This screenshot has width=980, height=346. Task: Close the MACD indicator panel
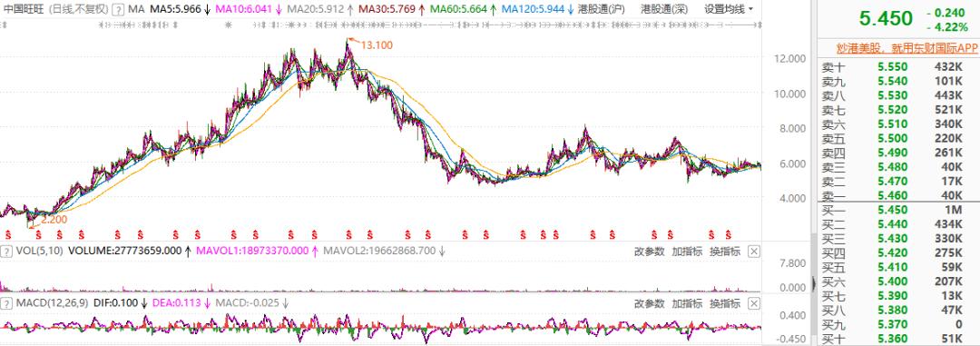(754, 303)
